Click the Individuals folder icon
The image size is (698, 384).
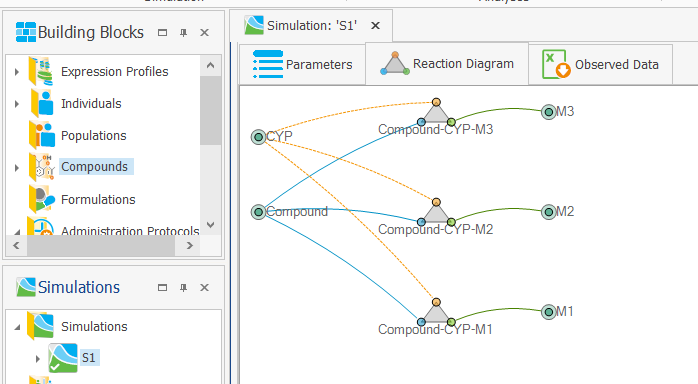click(x=42, y=103)
